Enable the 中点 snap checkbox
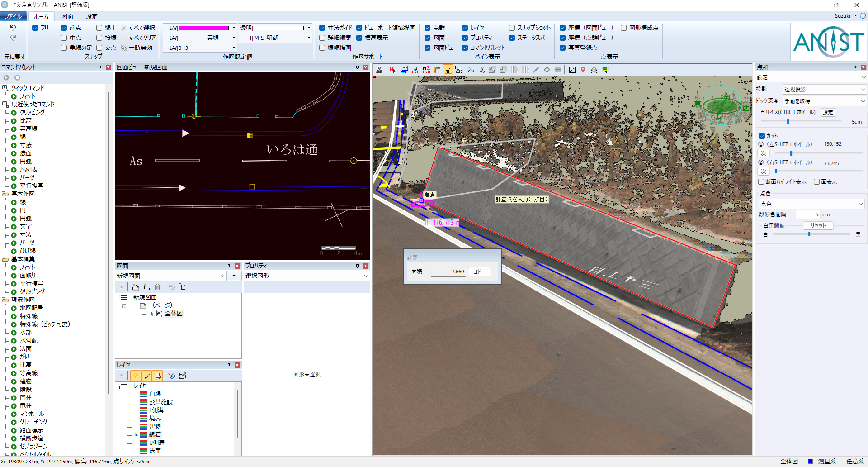The height and width of the screenshot is (467, 868). coord(64,38)
